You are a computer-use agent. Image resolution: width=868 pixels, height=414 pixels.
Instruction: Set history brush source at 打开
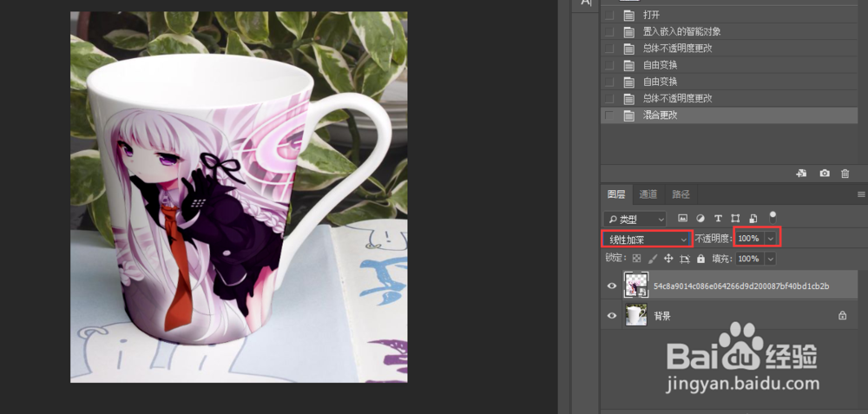(609, 15)
